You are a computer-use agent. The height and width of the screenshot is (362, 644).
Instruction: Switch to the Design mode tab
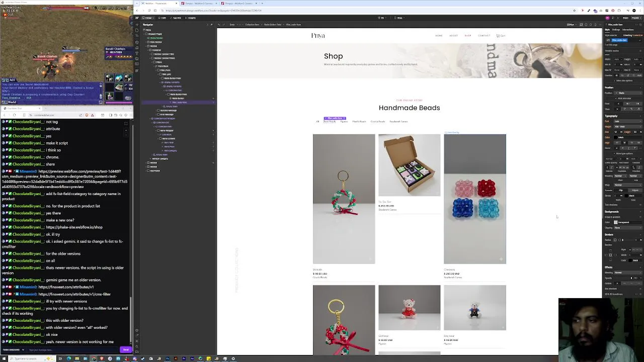pos(148,18)
